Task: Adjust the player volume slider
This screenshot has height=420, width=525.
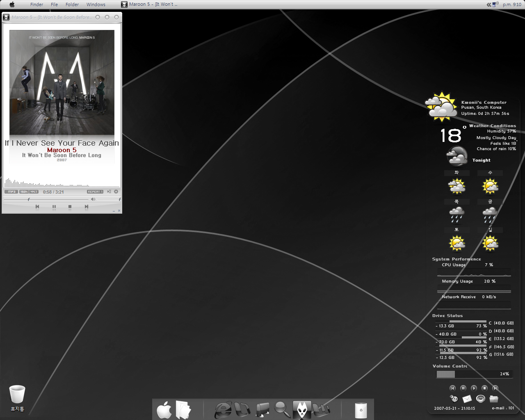Action: click(109, 199)
